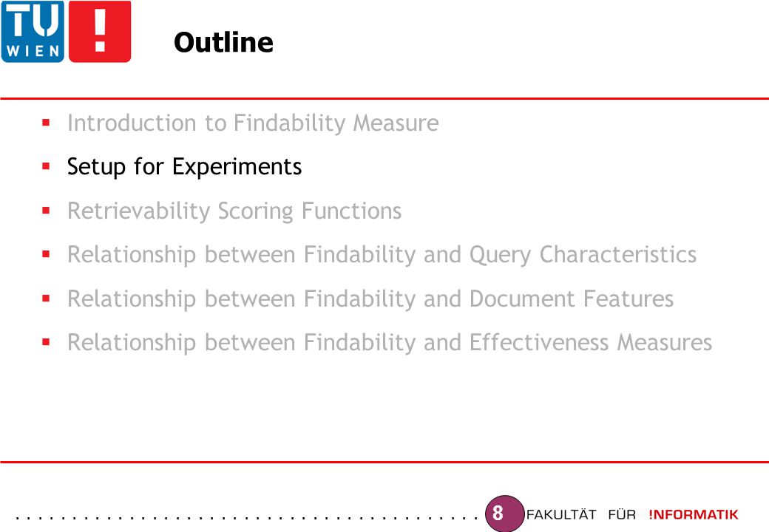Click the red exclamation mark logo

coord(100,31)
